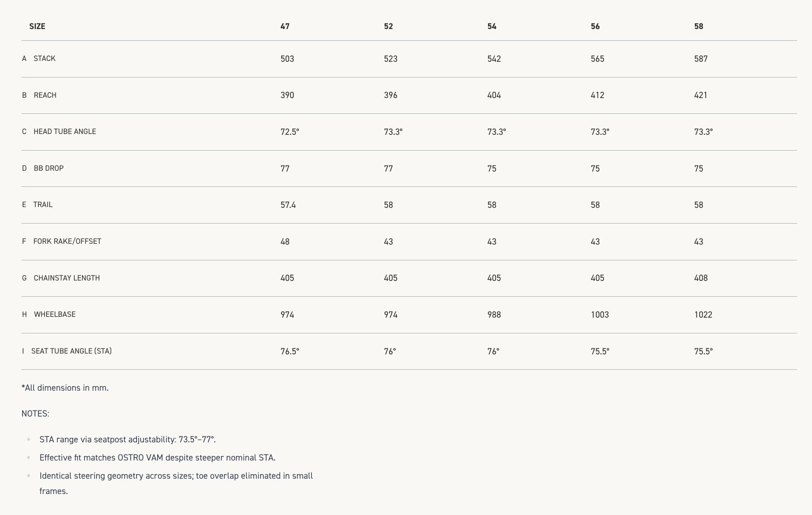Click the CHAINSTAY LENGTH label
Screen dimensions: 812x515
(x=67, y=278)
